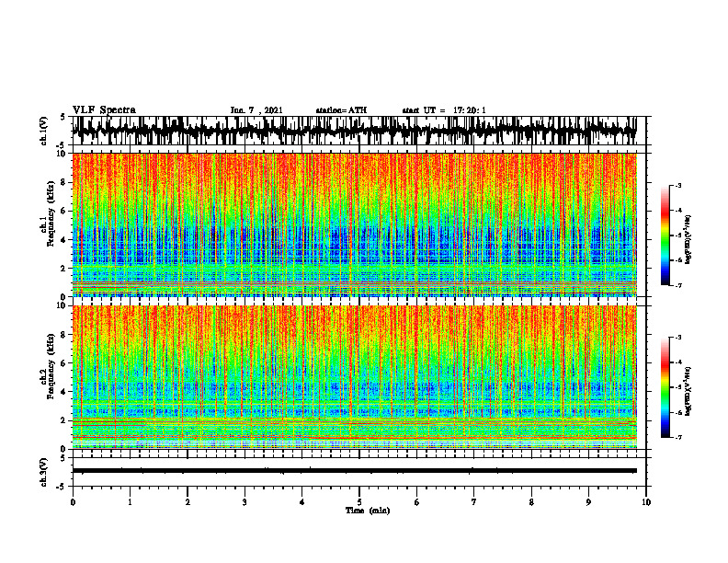Click the ch.1 color bar "log(PSD)" label
Viewport: 728px width, 563px height.
coord(688,240)
